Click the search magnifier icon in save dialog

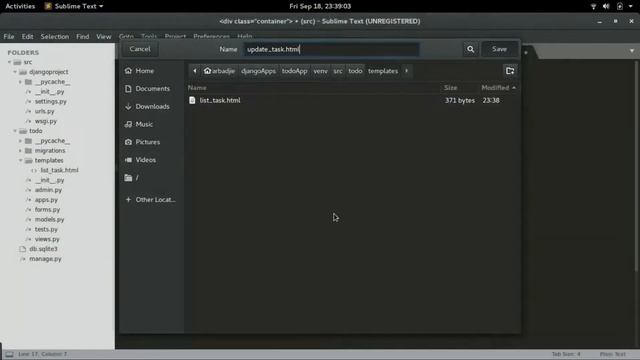[x=471, y=49]
